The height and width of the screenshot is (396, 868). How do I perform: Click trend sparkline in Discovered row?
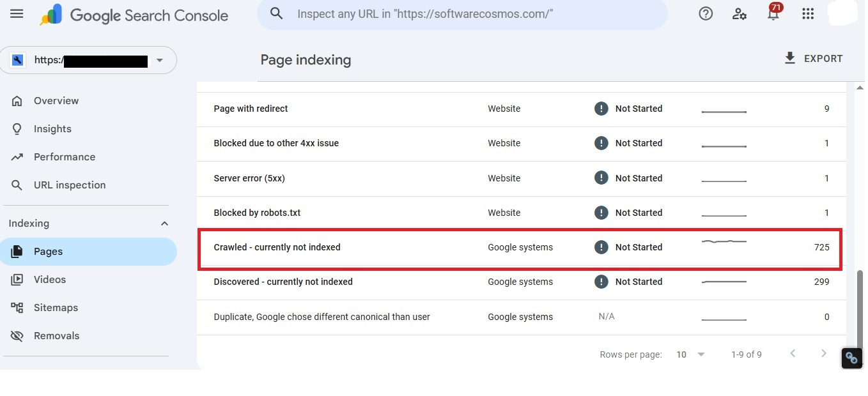click(724, 282)
